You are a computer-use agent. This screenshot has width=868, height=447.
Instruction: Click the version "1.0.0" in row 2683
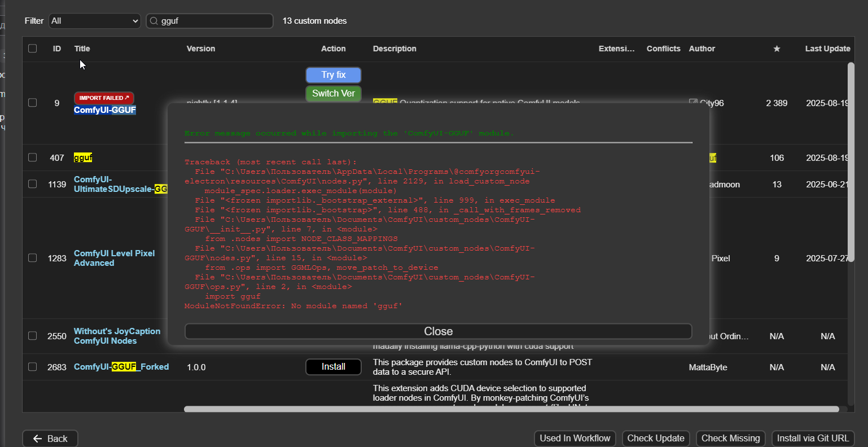point(196,367)
